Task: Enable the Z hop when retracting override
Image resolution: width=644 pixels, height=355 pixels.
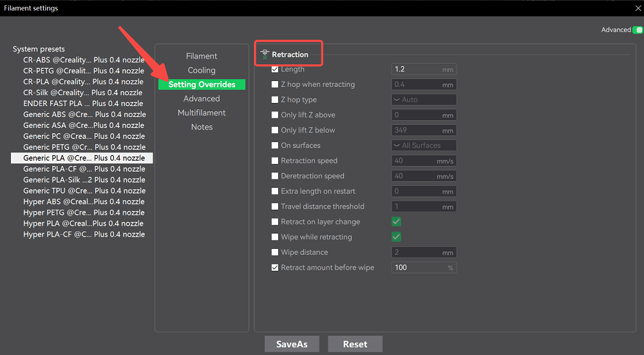Action: (x=275, y=84)
